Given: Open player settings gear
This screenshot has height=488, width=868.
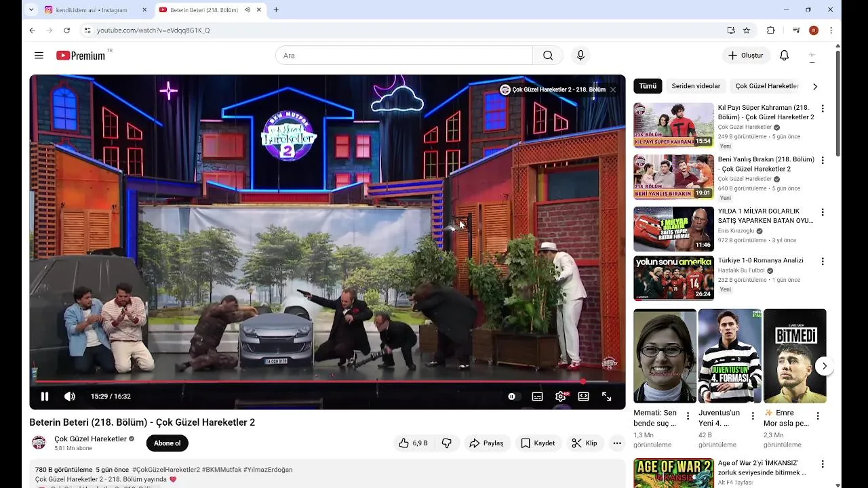Looking at the screenshot, I should click(x=561, y=396).
